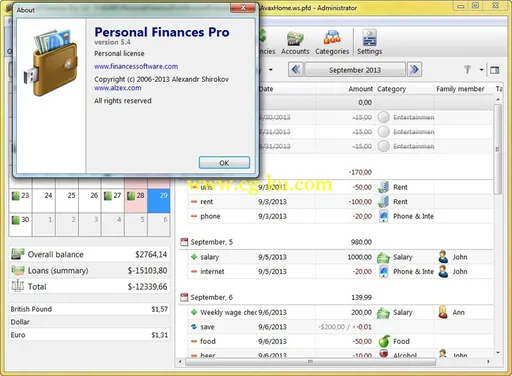Toggle the side panel view icon
Viewport: 512px width, 376px height.
(x=495, y=70)
